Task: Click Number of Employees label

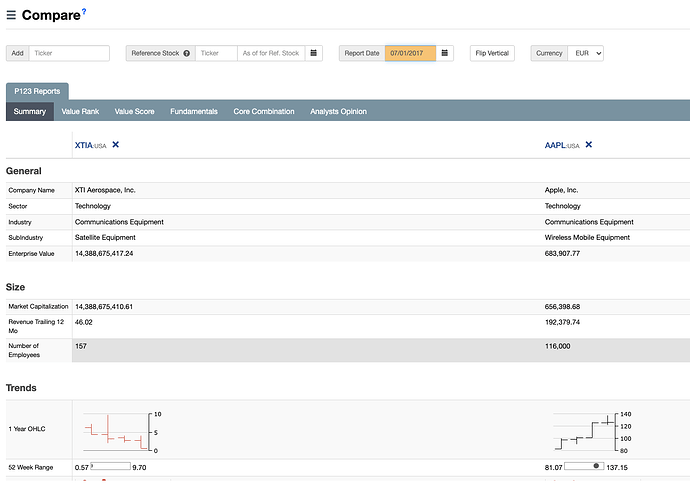Action: (x=24, y=350)
